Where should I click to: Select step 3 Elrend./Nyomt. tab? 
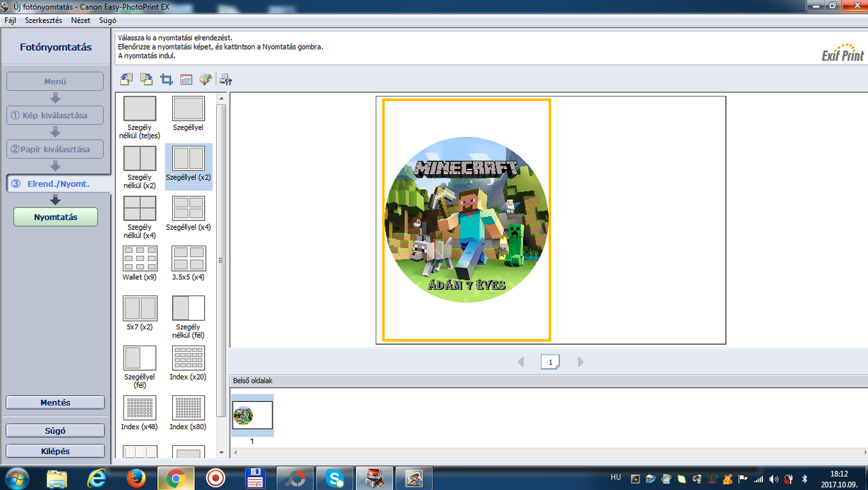[57, 184]
